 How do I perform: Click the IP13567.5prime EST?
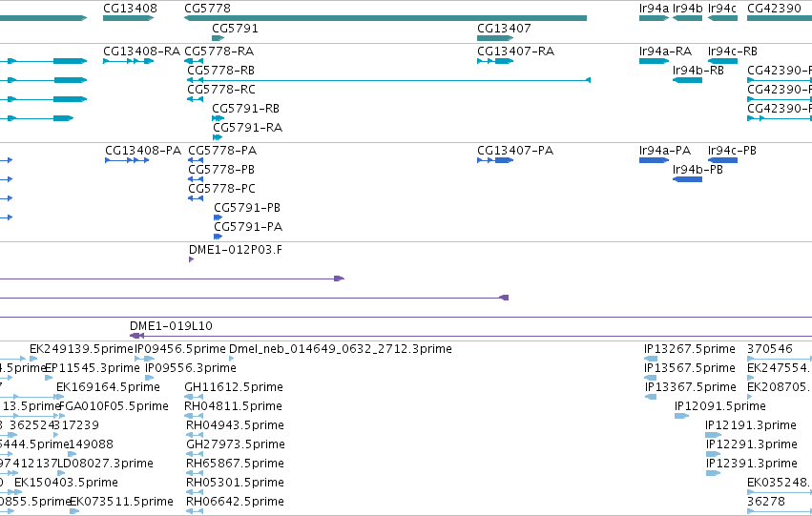(x=651, y=378)
